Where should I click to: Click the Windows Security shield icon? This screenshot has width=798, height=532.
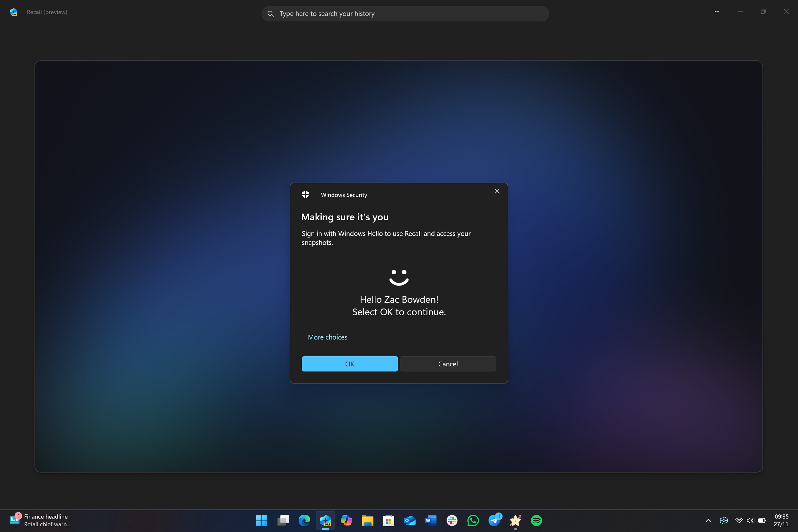(x=305, y=194)
